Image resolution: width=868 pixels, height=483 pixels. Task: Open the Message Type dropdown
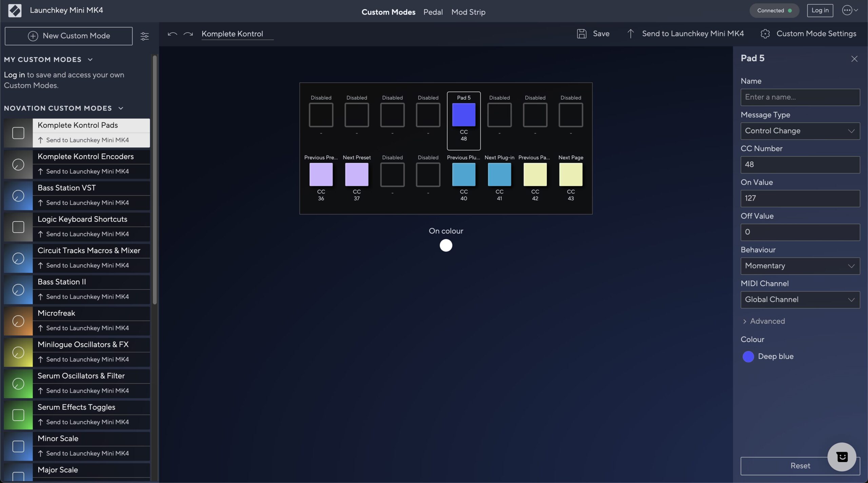click(800, 131)
